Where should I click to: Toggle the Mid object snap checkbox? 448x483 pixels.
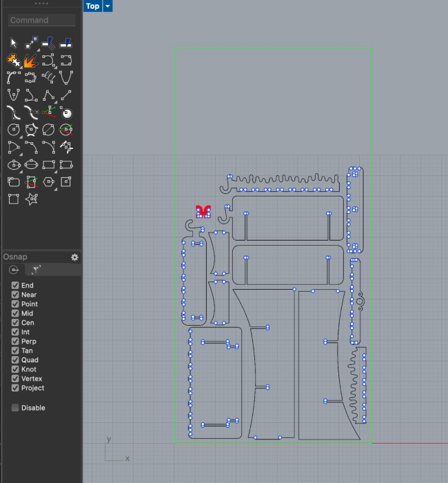(x=15, y=313)
